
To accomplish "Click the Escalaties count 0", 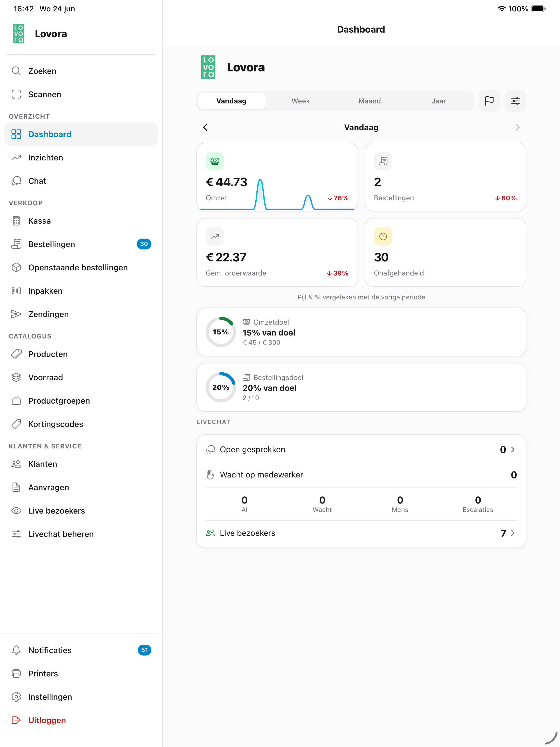I will point(478,500).
